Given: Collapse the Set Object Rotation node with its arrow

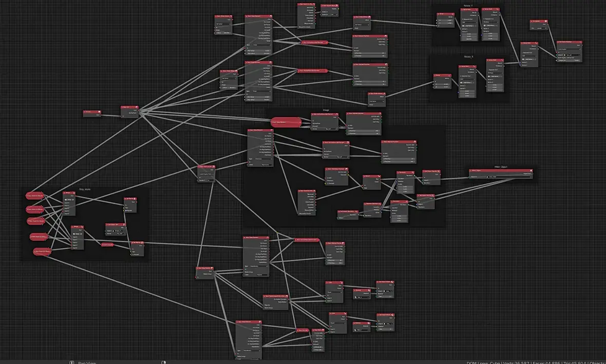Looking at the screenshot, I should [x=558, y=42].
